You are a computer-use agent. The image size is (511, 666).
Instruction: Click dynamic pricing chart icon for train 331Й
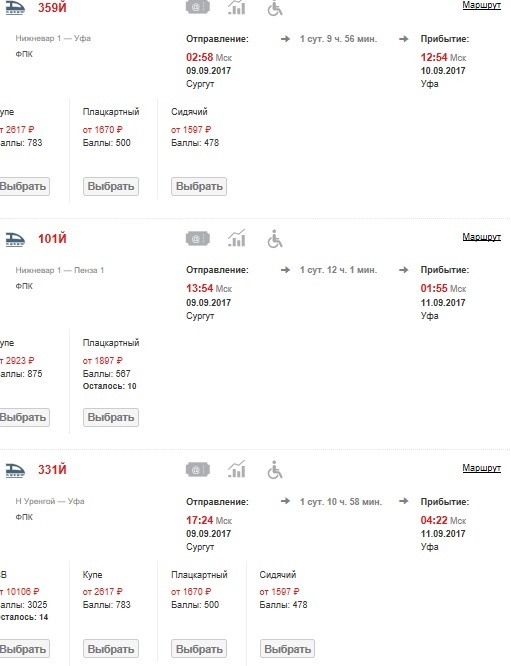pos(237,469)
